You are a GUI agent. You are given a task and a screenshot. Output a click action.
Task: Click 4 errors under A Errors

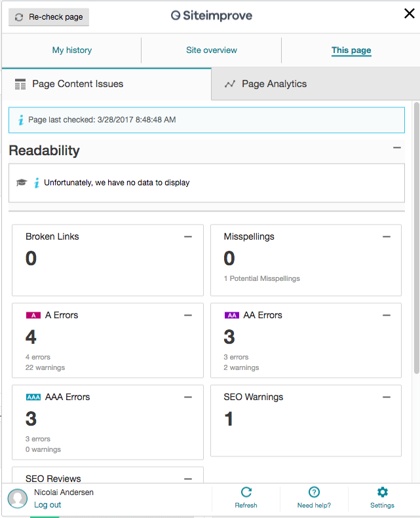[38, 357]
